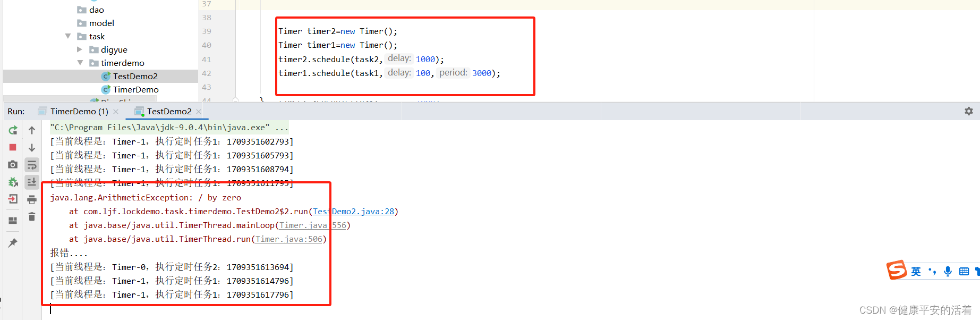Collapse the timerdemo folder
This screenshot has height=320, width=980.
pyautogui.click(x=80, y=63)
